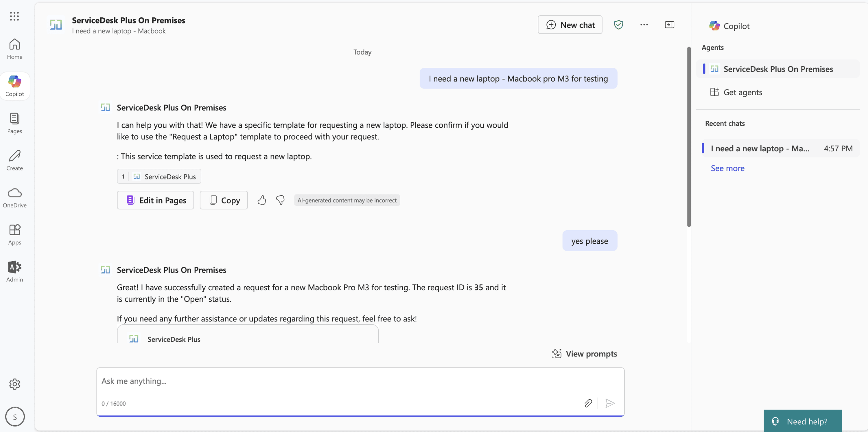Give thumbs down to first response

(x=280, y=200)
